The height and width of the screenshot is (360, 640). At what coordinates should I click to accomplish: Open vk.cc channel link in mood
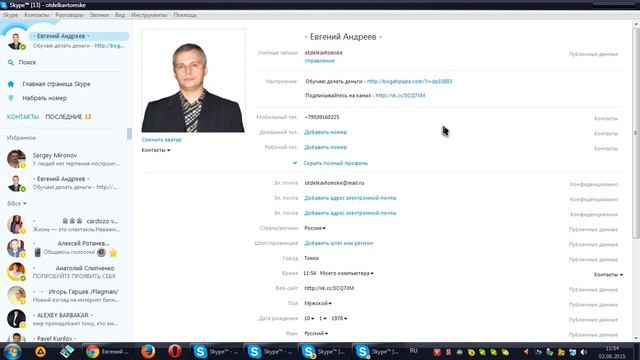(x=400, y=96)
